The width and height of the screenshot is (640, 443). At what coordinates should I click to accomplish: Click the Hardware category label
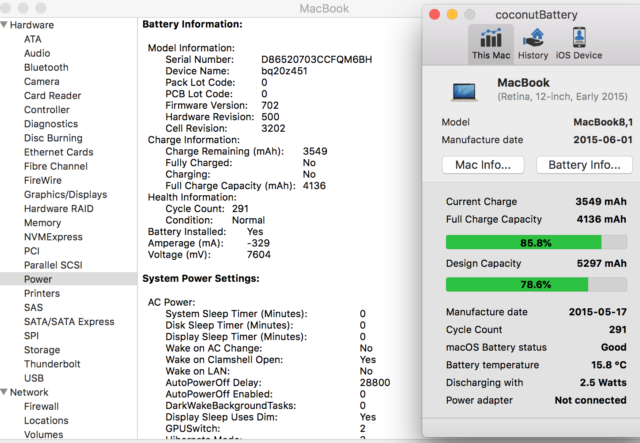point(32,25)
